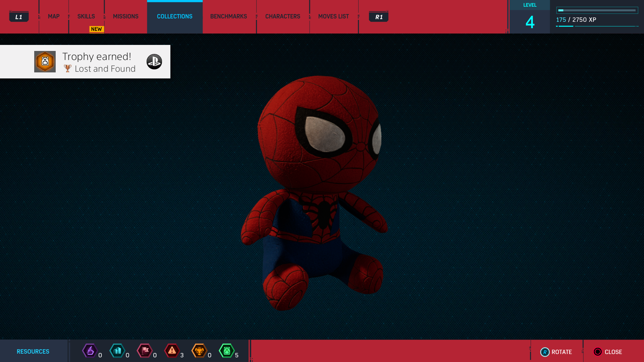This screenshot has height=362, width=644.
Task: Select the purple research token icon
Action: click(90, 351)
